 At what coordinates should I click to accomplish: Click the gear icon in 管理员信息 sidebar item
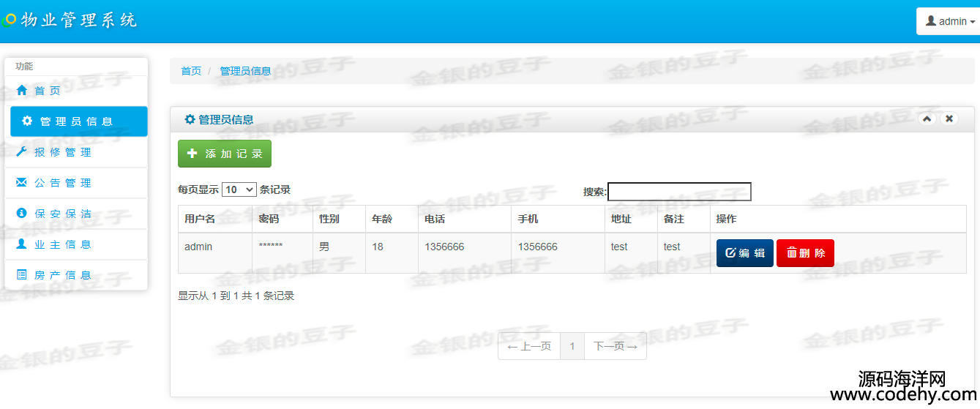click(27, 121)
